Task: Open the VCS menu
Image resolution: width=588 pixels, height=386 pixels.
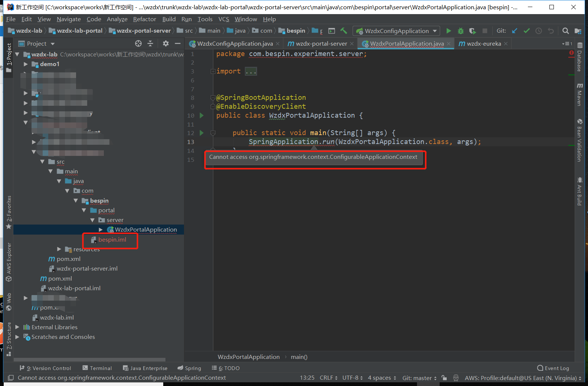Action: click(x=224, y=19)
